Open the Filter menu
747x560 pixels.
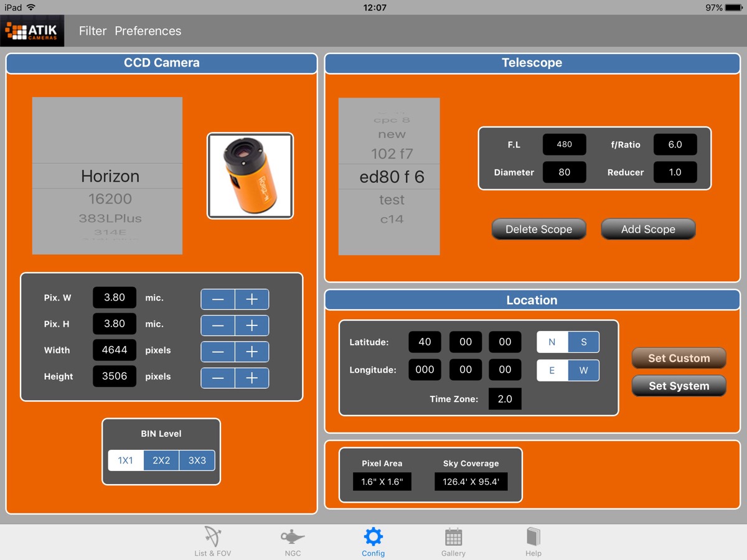[x=92, y=30]
